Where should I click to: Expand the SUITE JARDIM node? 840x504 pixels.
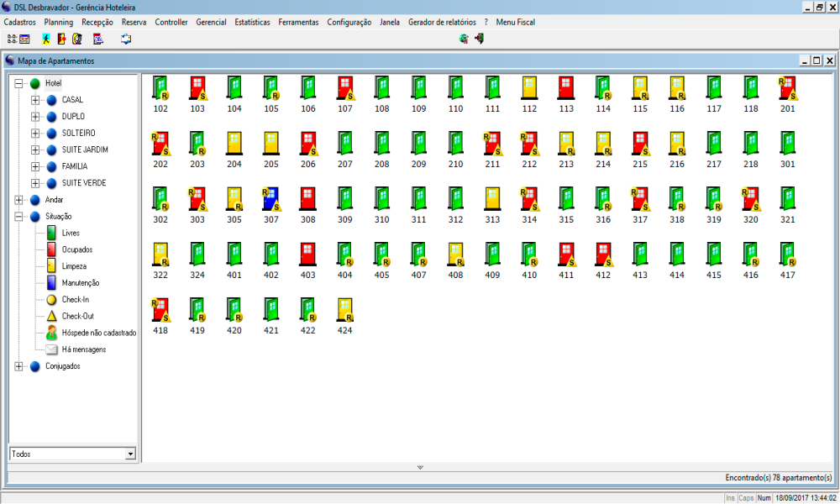35,150
